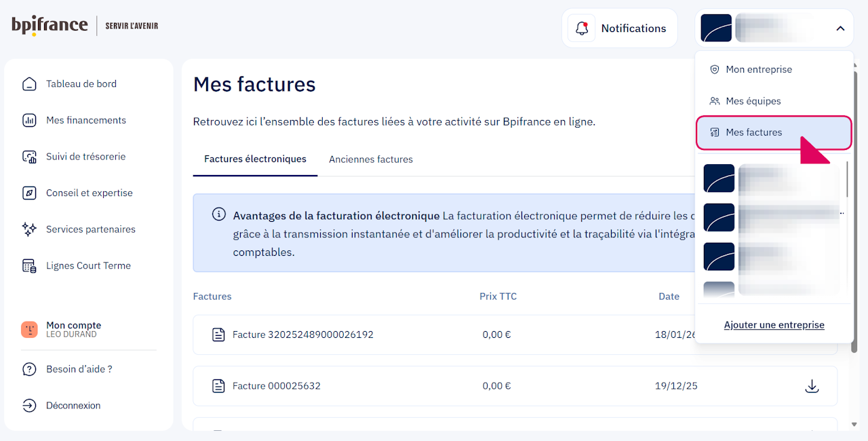Click the Besoin d'aide question icon
Image resolution: width=868 pixels, height=441 pixels.
pos(29,370)
